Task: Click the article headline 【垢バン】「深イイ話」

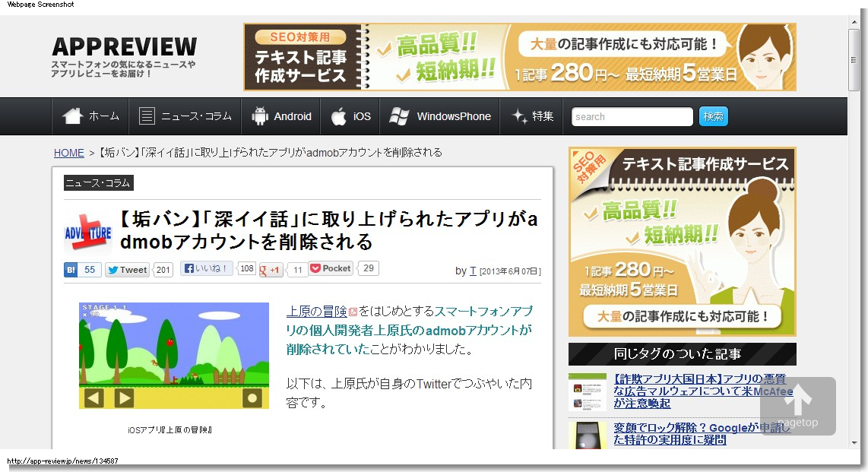Action: (x=329, y=230)
